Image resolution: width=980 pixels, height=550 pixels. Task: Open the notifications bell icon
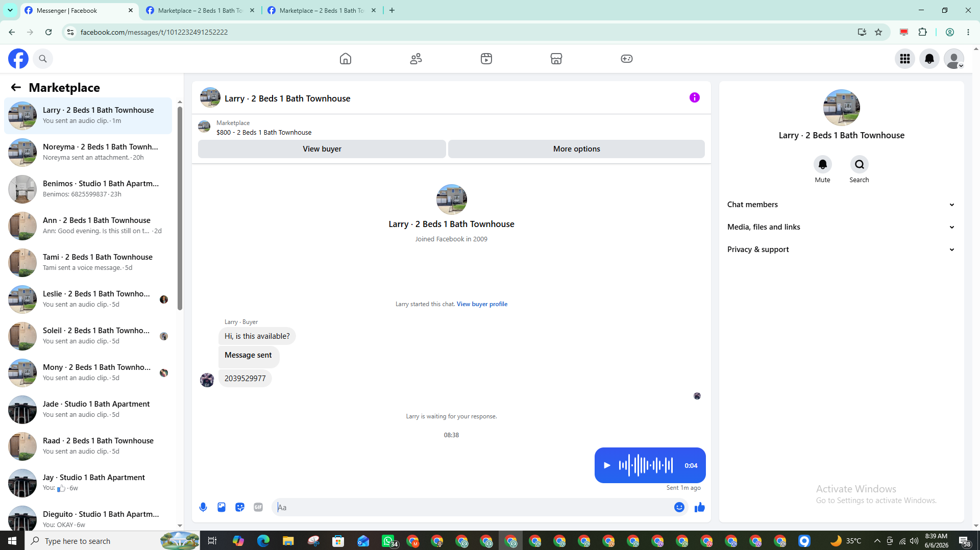tap(929, 59)
